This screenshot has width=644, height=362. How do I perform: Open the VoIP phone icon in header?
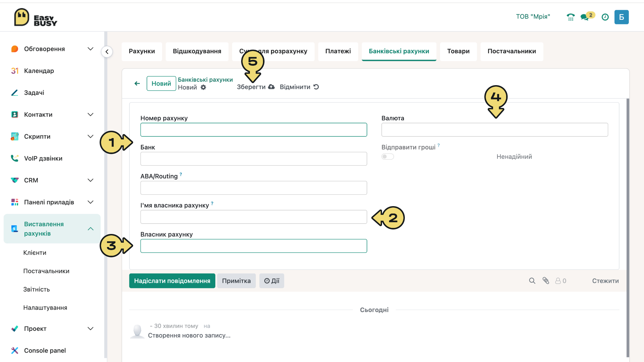click(571, 17)
